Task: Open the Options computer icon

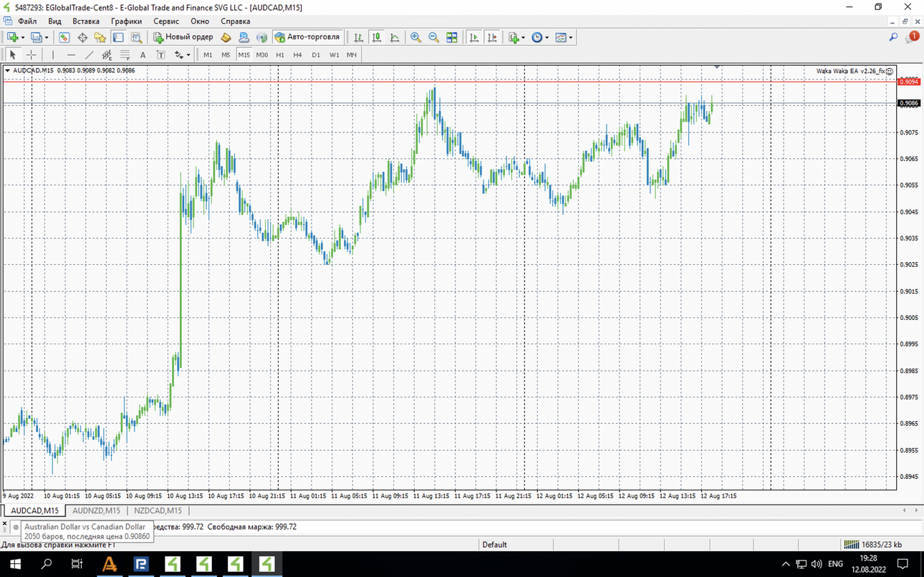Action: point(244,37)
